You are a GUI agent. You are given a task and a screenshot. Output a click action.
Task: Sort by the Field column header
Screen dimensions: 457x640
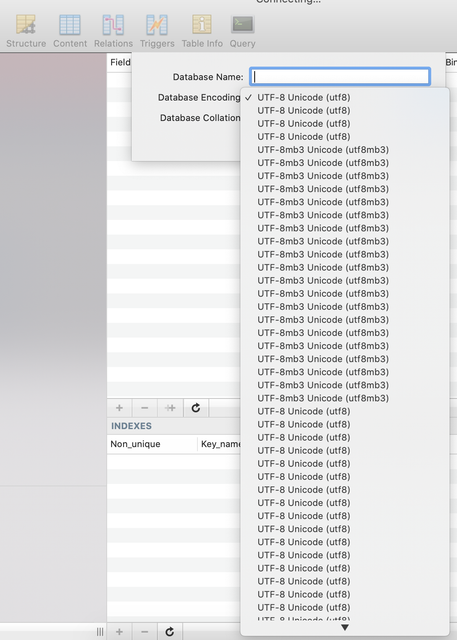(x=120, y=62)
